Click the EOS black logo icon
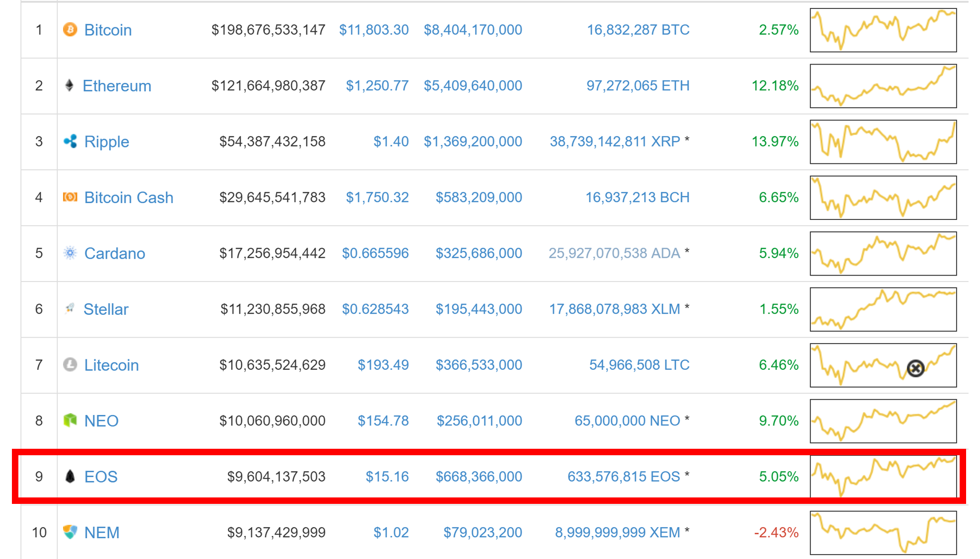The image size is (980, 559). (x=70, y=477)
